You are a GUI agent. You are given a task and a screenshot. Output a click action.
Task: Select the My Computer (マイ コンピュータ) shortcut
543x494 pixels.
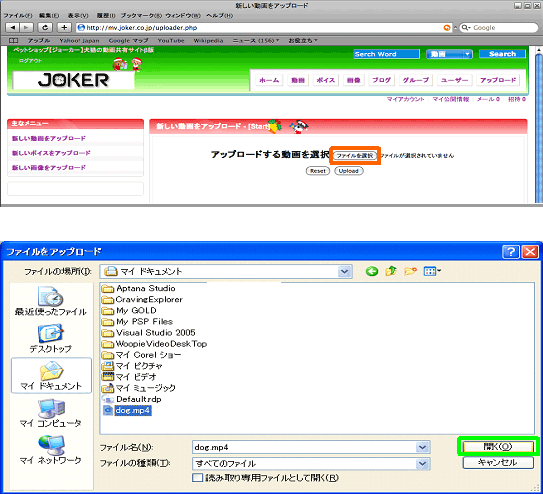tap(51, 413)
